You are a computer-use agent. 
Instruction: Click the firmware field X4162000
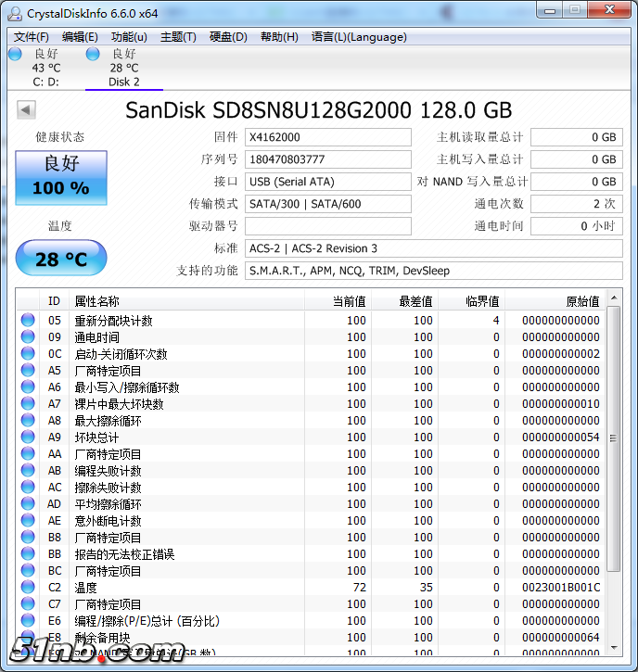coord(327,137)
